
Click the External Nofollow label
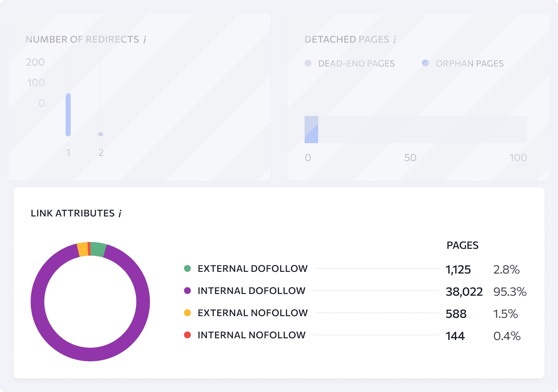coord(253,313)
